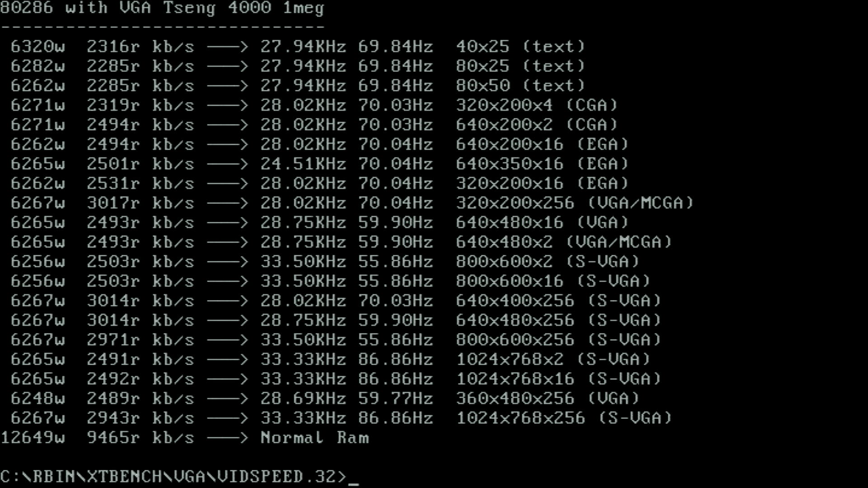Click the 3017r read speed value
Screen dimensions: 868x488
pos(113,203)
